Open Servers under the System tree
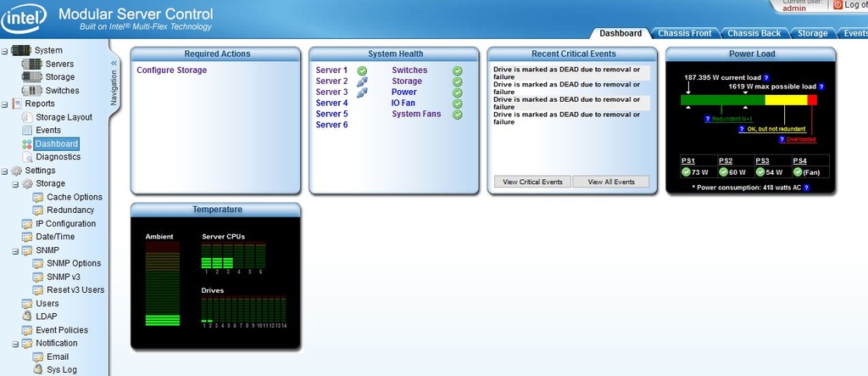Image resolution: width=868 pixels, height=376 pixels. (x=58, y=64)
